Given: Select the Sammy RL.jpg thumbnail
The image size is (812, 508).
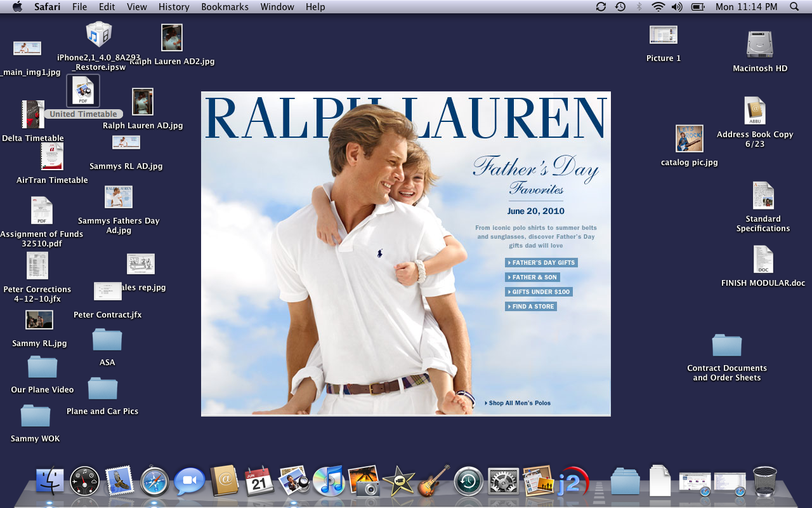Looking at the screenshot, I should point(39,320).
